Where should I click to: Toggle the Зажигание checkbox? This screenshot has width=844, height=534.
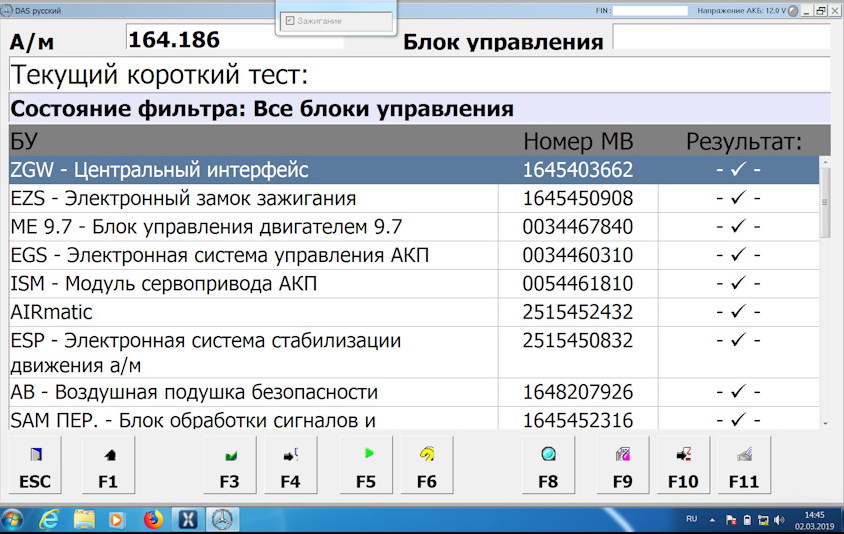290,20
